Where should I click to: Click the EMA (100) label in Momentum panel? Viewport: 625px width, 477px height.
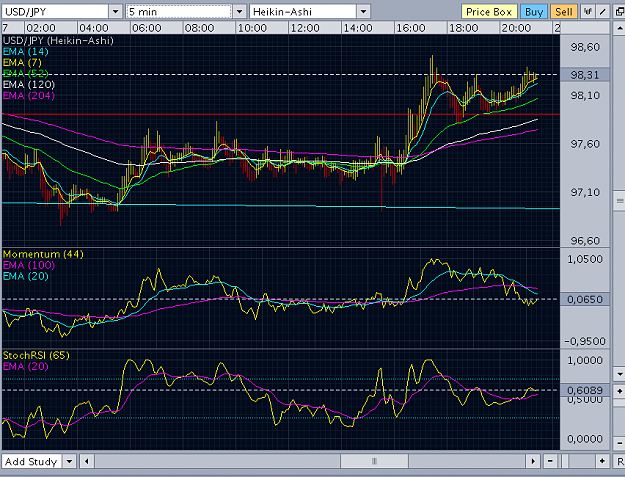click(x=29, y=265)
